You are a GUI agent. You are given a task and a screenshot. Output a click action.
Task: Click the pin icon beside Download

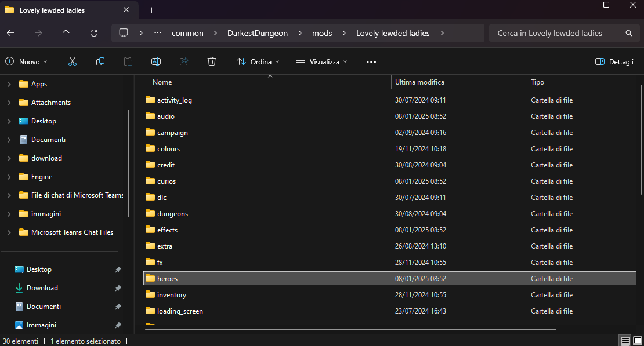click(x=118, y=288)
